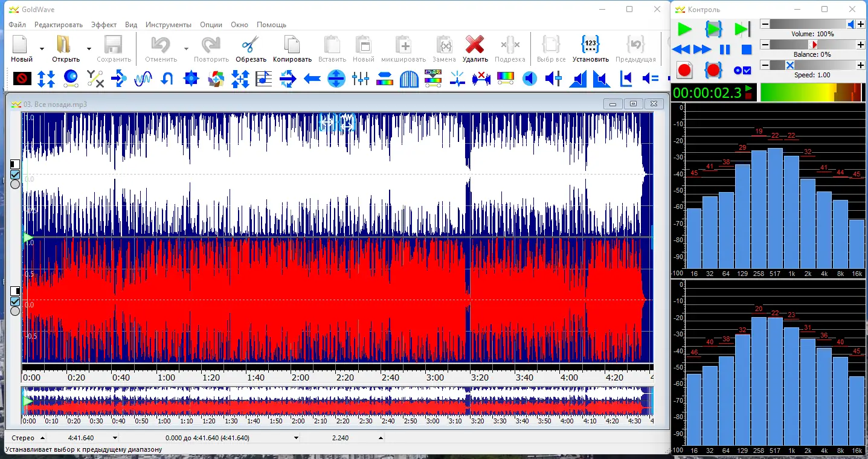Toggle the upper channel checkbox
Screen dimensions: 868x459
(15, 175)
